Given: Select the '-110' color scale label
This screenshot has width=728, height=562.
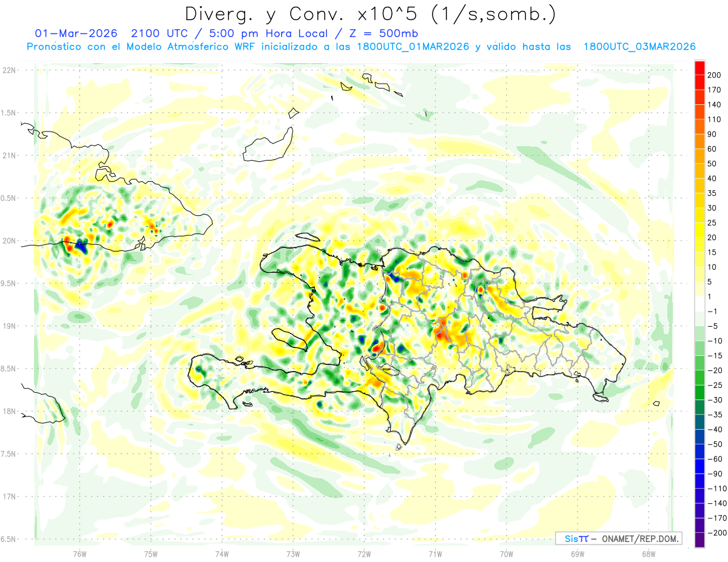Looking at the screenshot, I should coord(716,489).
